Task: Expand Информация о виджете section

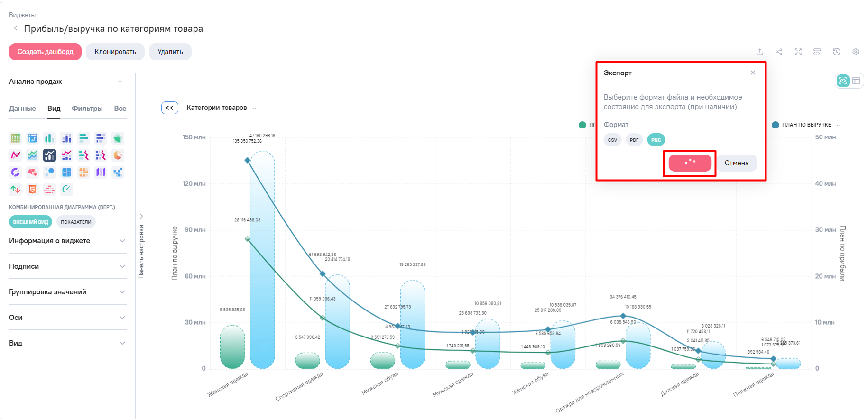Action: pyautogui.click(x=67, y=241)
